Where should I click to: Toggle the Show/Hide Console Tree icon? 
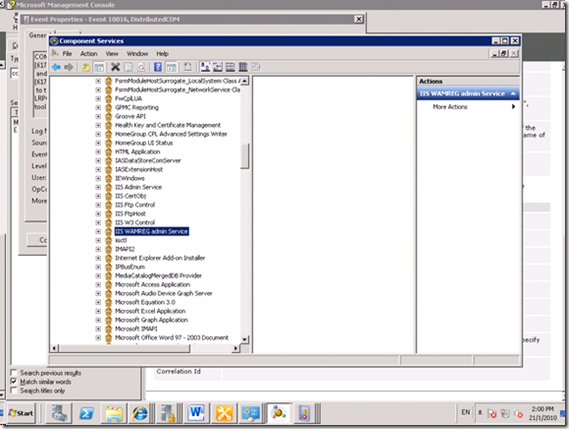pyautogui.click(x=99, y=67)
